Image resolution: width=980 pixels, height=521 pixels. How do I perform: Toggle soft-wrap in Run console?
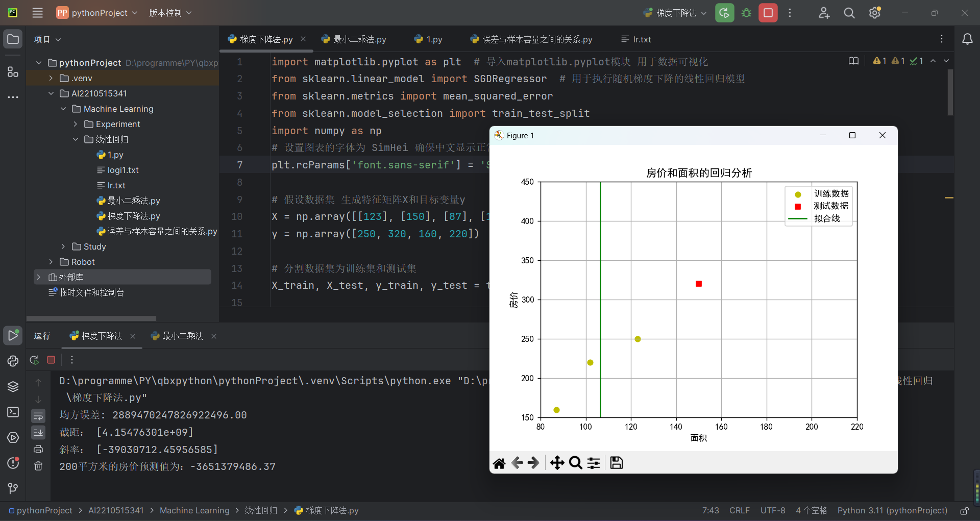pyautogui.click(x=38, y=416)
